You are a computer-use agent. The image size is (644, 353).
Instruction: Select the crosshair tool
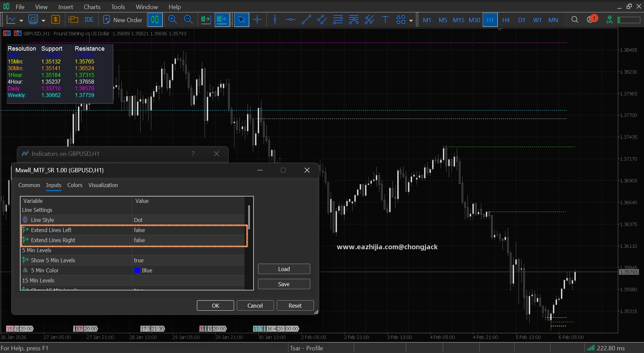tap(257, 20)
